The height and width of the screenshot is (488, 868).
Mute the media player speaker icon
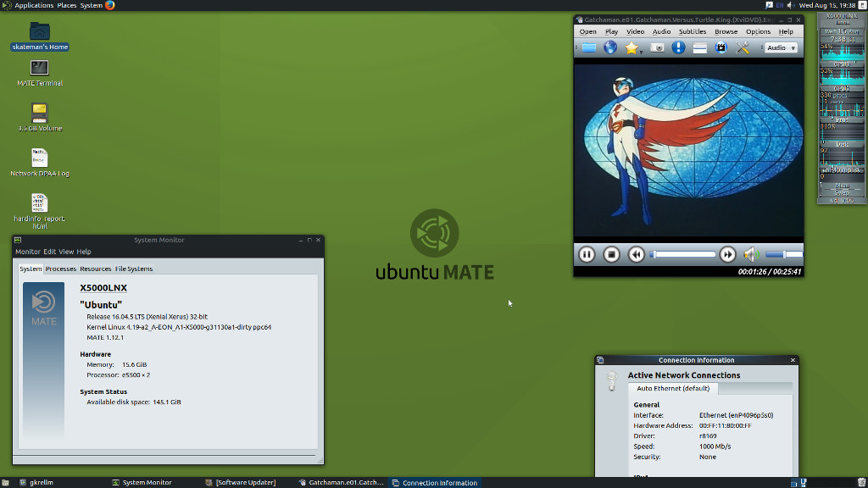tap(751, 254)
